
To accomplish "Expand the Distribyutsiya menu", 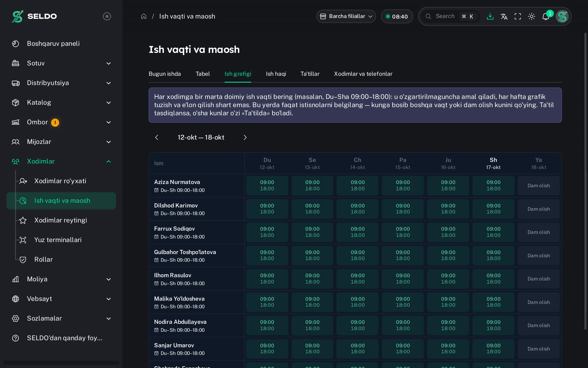I will (x=61, y=83).
